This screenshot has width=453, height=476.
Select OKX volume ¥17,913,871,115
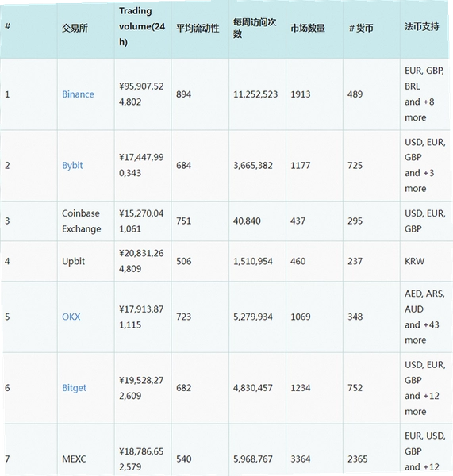tap(141, 317)
